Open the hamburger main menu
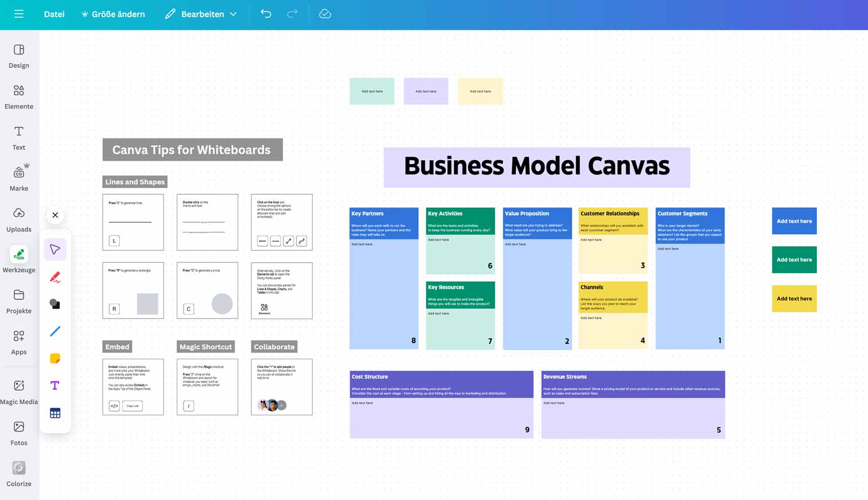 (19, 14)
